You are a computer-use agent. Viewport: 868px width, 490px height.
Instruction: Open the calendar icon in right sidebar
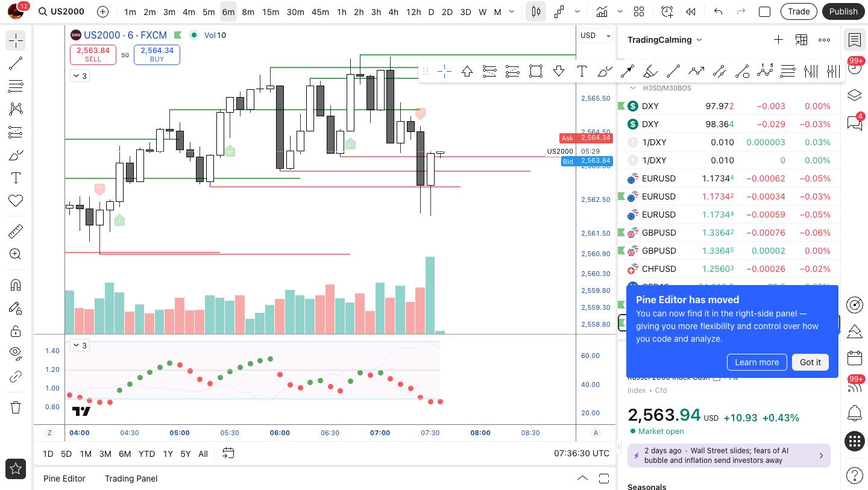(854, 358)
